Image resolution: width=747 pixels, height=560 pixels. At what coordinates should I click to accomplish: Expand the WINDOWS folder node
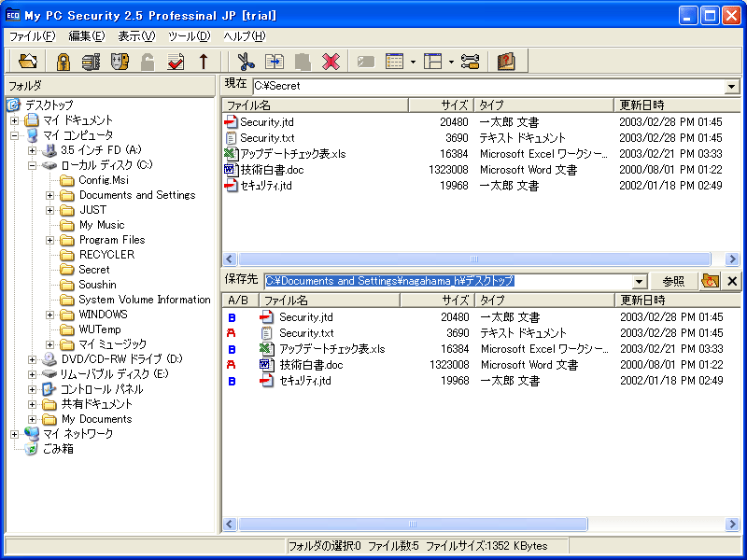point(50,315)
